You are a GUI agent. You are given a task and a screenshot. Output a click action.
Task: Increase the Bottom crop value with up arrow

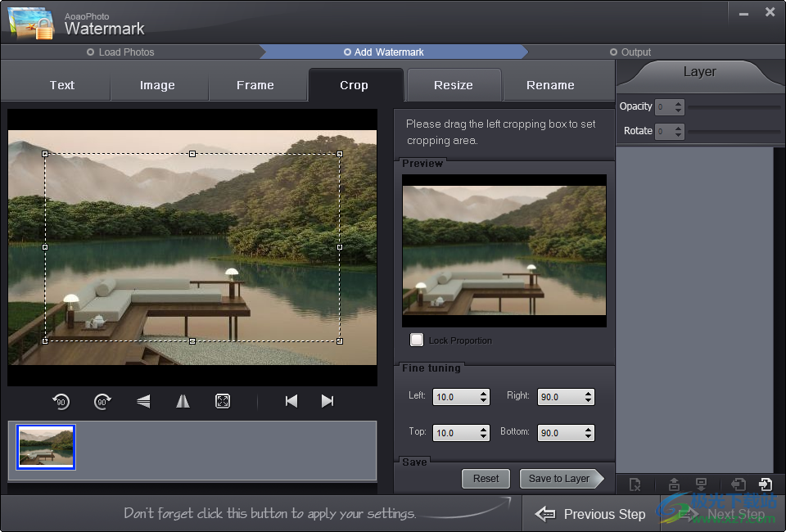[588, 430]
